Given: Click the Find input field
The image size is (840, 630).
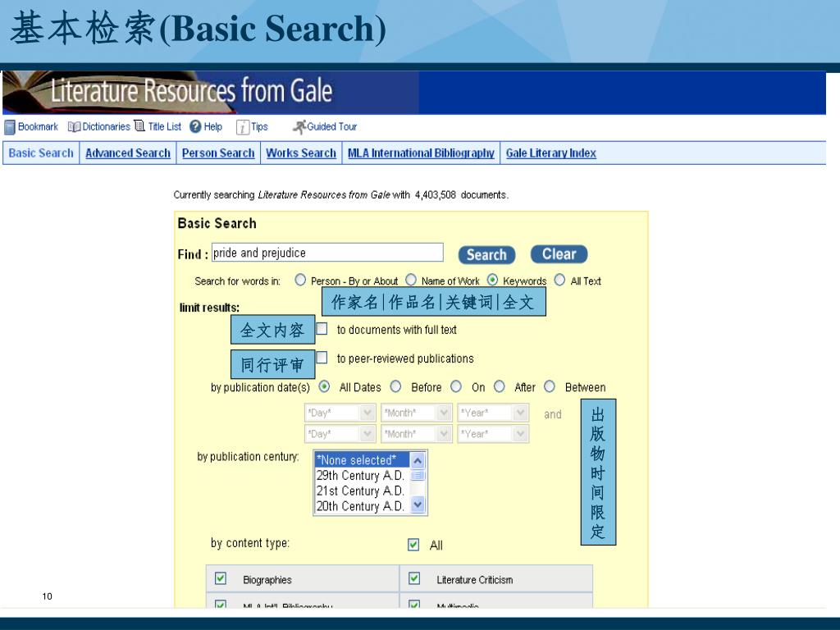Looking at the screenshot, I should pos(327,253).
